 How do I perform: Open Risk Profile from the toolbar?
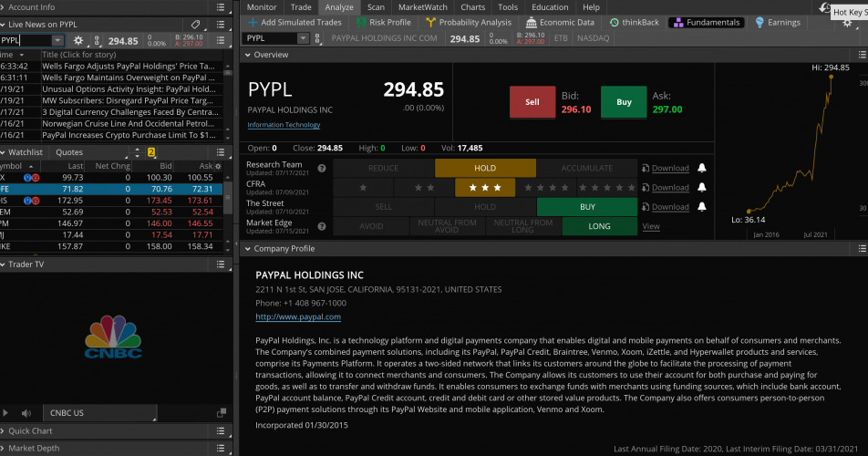pos(384,23)
